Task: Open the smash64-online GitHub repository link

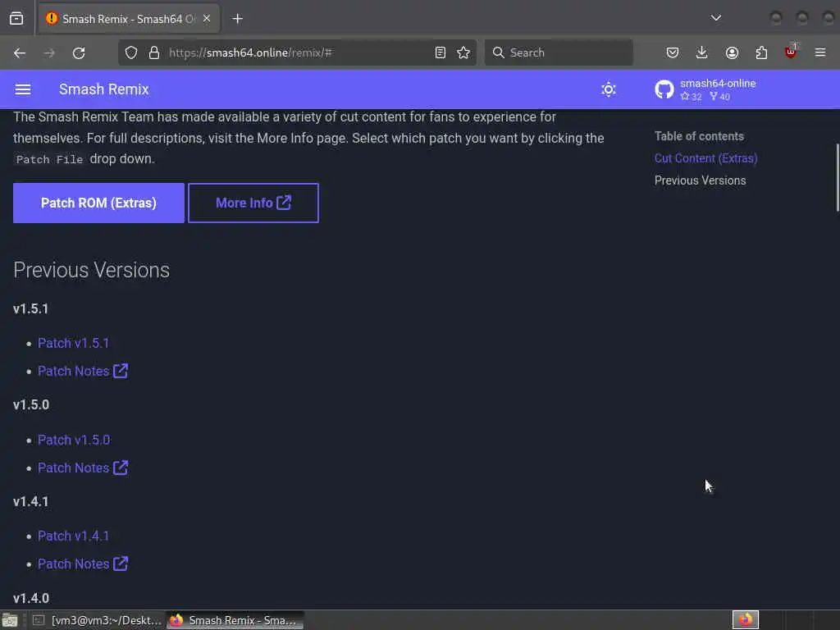Action: click(x=705, y=89)
